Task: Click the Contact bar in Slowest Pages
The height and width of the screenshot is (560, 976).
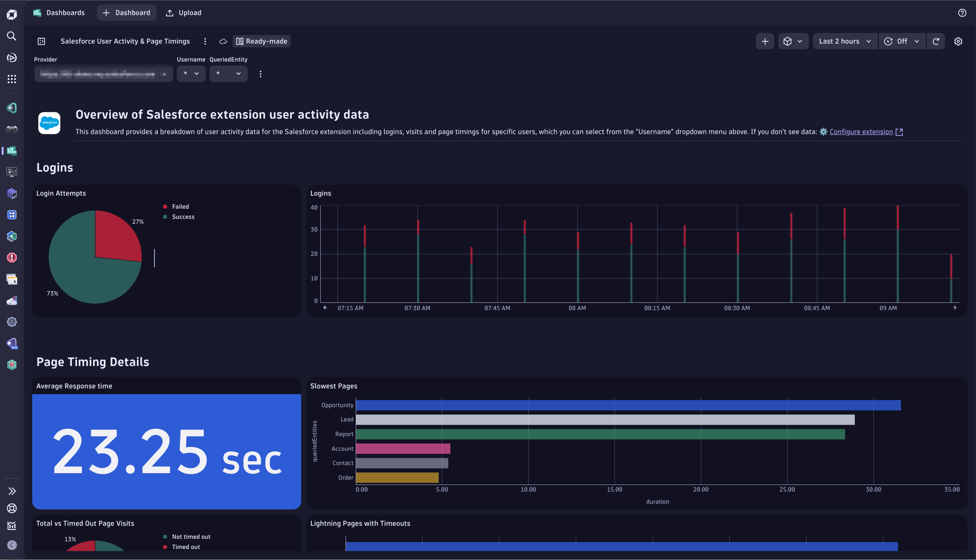Action: [402, 463]
